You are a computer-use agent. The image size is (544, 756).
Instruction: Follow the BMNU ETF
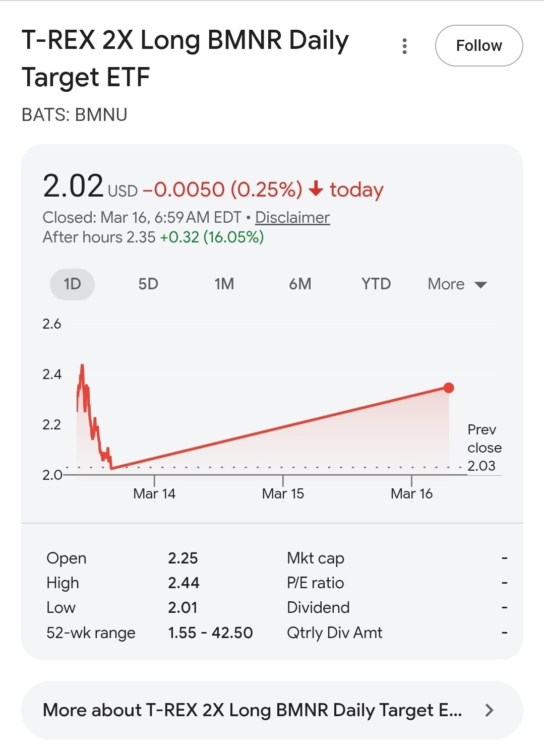click(478, 46)
